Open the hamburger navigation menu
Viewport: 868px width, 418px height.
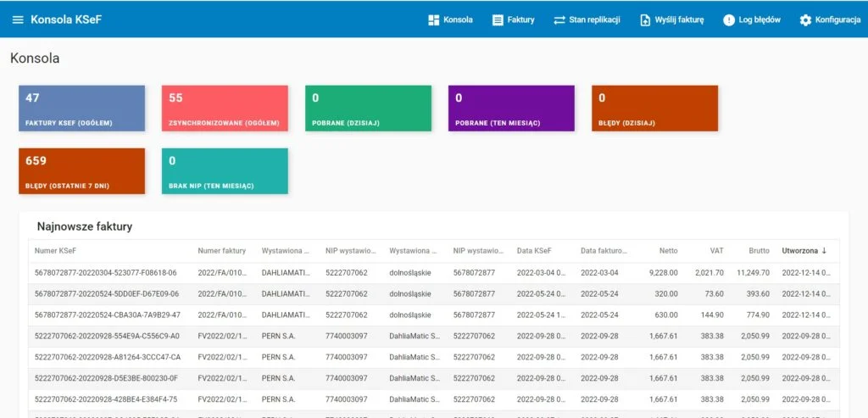pos(18,20)
